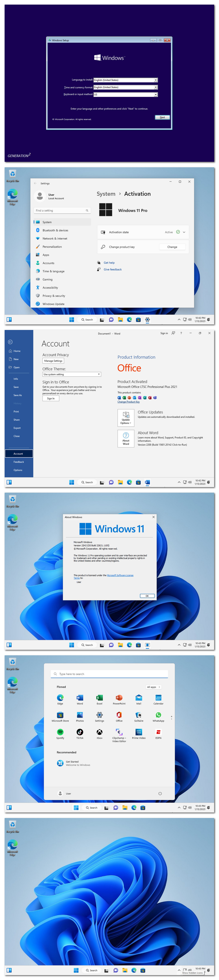Open Microsoft Software License Terms link
The image size is (219, 980).
[x=120, y=575]
